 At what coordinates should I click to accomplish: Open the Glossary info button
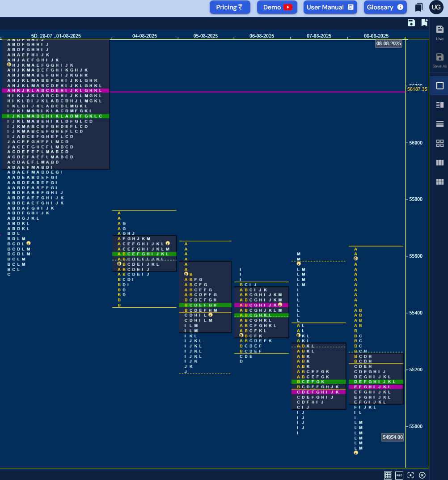pos(385,7)
